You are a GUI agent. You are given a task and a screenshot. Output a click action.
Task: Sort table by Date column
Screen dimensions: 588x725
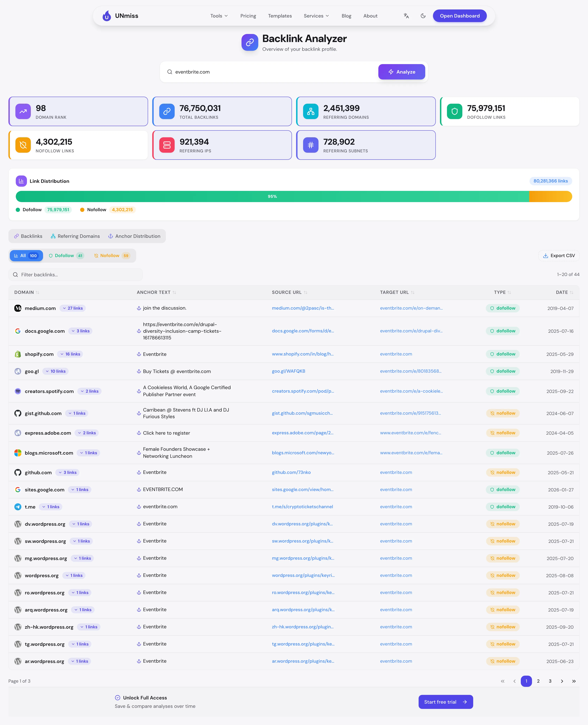564,292
